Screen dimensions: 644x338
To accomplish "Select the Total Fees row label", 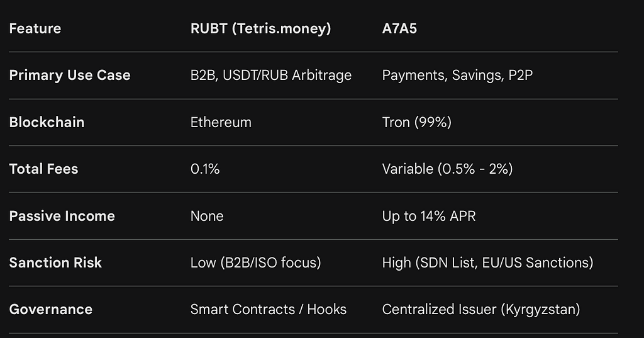I will [43, 169].
